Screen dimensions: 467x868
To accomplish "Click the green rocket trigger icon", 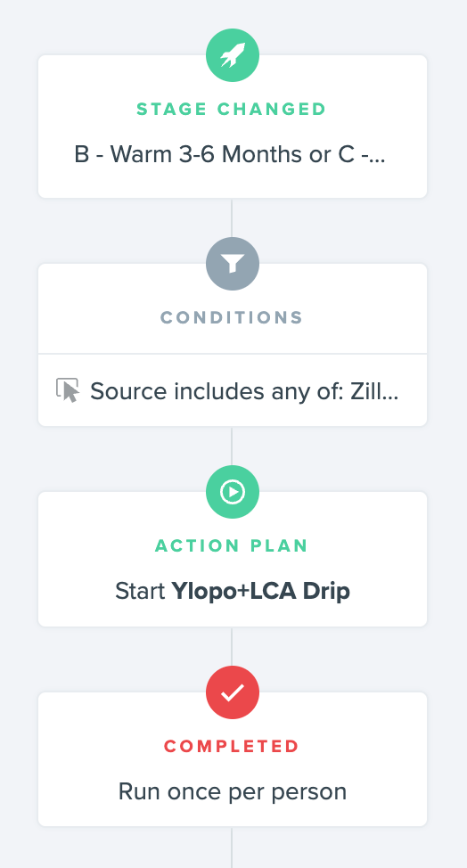I will coord(233,55).
